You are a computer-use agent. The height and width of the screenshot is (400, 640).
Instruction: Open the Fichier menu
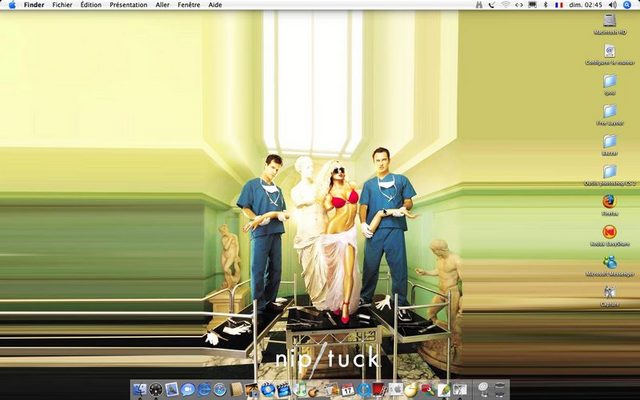pyautogui.click(x=62, y=5)
